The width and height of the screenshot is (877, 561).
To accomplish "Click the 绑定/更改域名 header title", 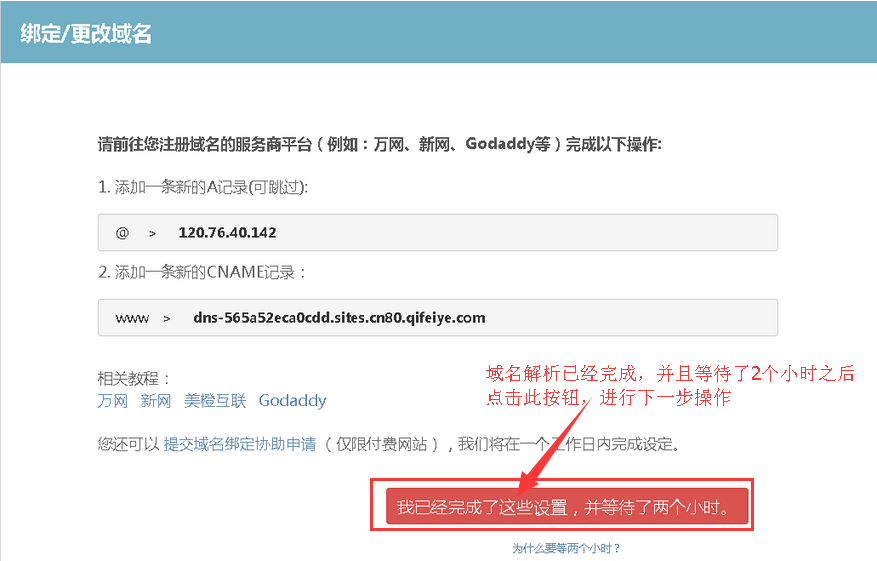I will (x=86, y=34).
